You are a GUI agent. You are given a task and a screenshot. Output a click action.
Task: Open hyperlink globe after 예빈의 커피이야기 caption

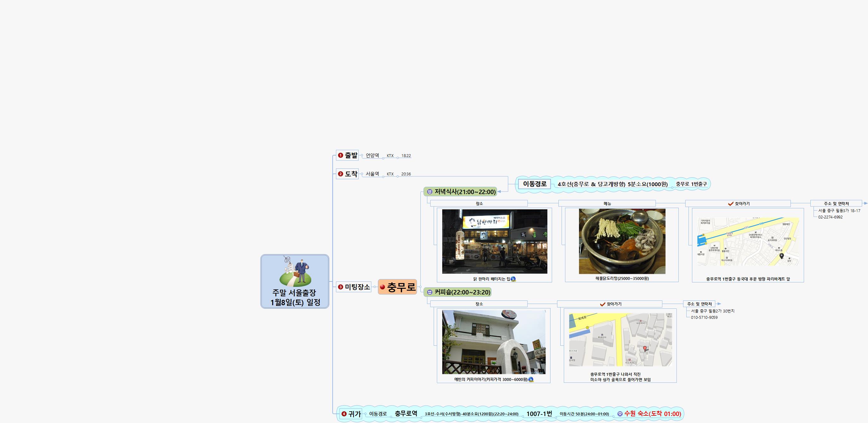pyautogui.click(x=531, y=380)
